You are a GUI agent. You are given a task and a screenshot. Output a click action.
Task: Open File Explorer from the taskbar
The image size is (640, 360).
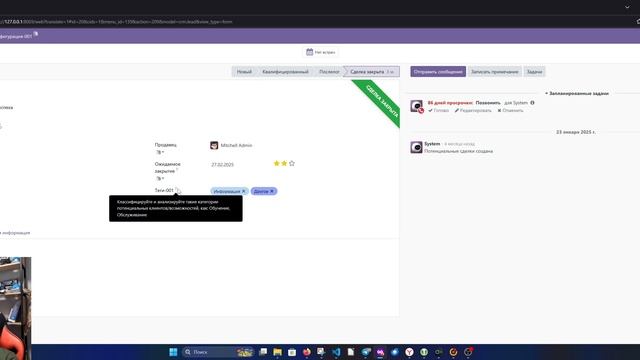tap(278, 352)
